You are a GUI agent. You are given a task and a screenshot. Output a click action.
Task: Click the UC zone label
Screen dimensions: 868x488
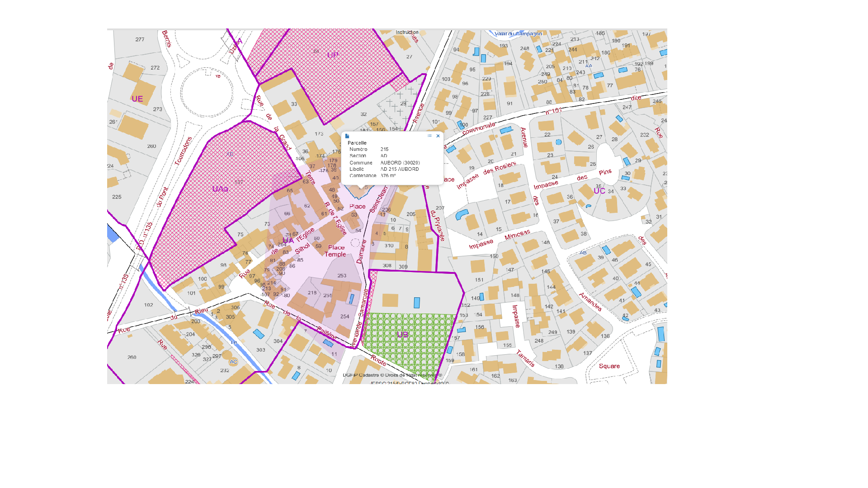click(599, 191)
